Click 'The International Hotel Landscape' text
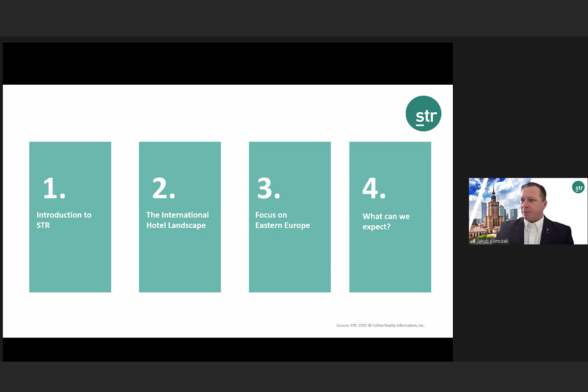 tap(177, 220)
